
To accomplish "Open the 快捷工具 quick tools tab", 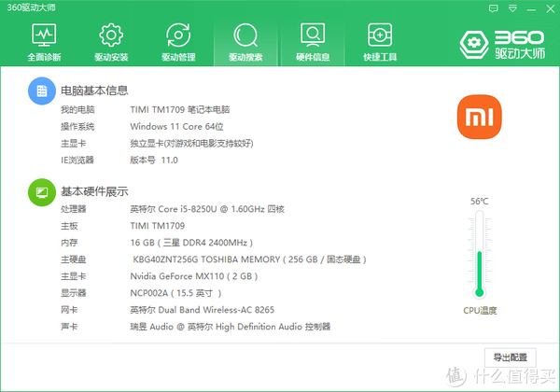I will [x=380, y=42].
